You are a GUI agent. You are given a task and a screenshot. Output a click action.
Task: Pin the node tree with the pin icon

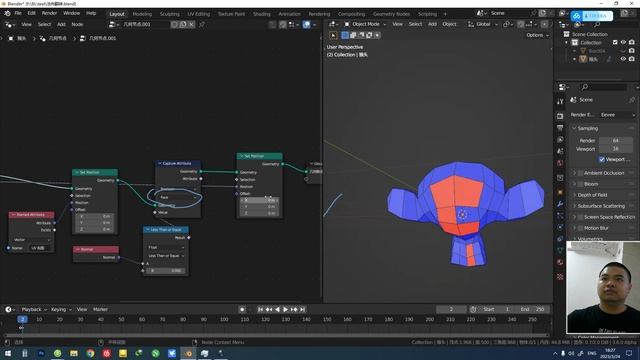202,24
